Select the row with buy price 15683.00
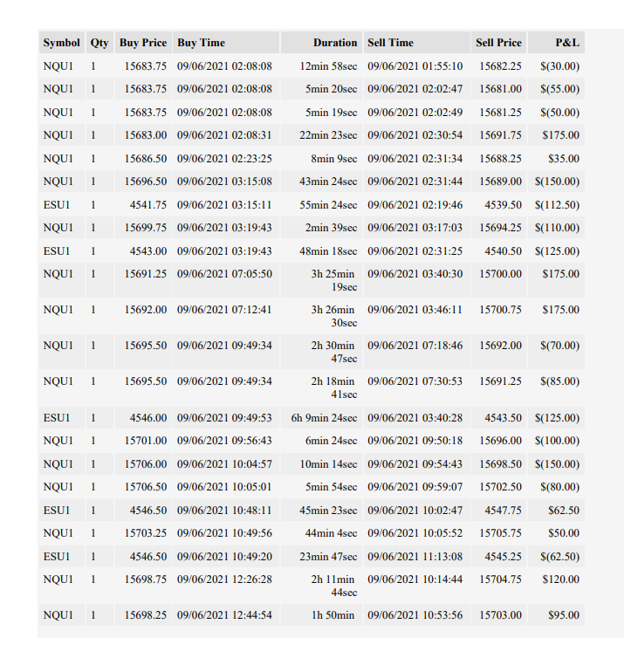624x672 pixels. point(312,135)
